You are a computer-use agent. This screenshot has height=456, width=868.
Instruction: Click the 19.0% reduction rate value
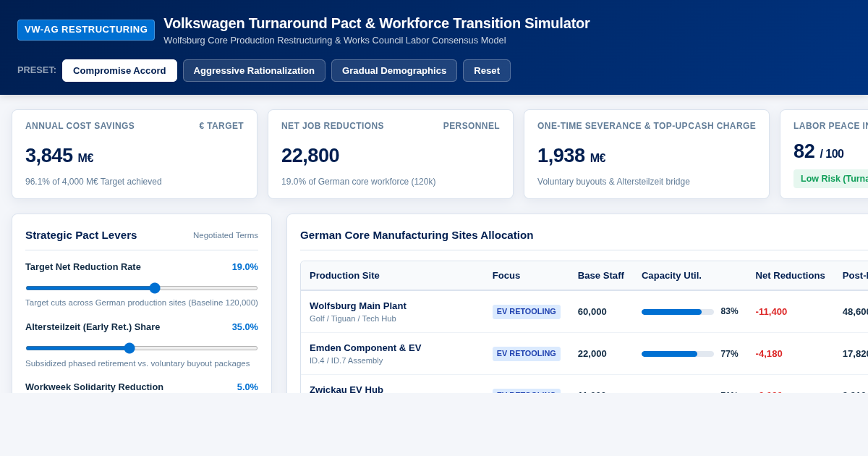245,267
